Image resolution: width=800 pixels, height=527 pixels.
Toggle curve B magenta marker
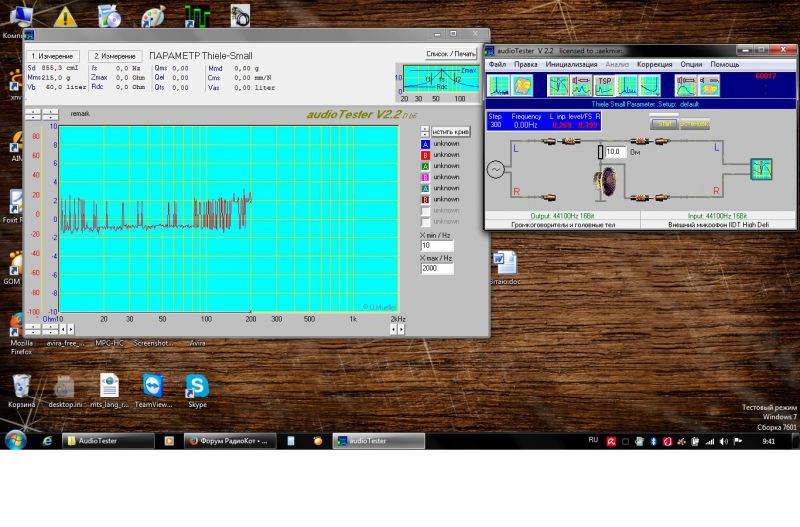(x=425, y=178)
